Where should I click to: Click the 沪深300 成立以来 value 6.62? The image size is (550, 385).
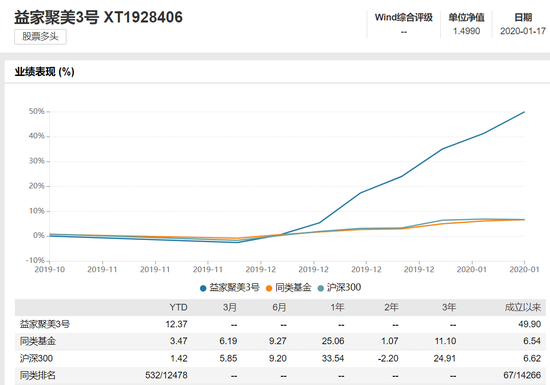[x=532, y=358]
